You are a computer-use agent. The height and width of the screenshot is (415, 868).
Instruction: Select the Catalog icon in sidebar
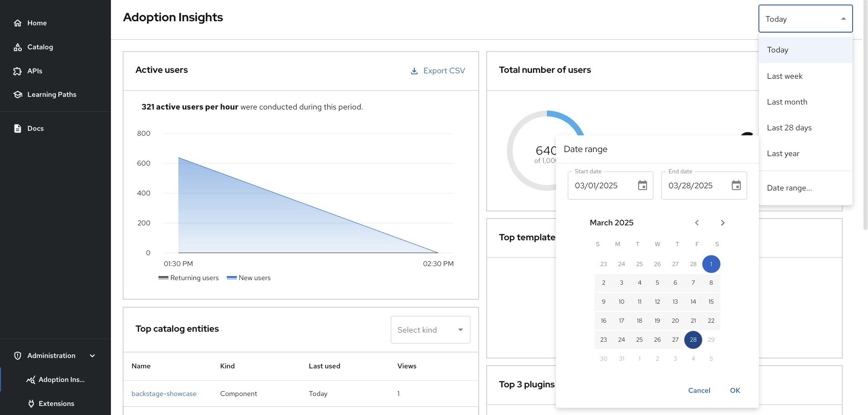17,47
